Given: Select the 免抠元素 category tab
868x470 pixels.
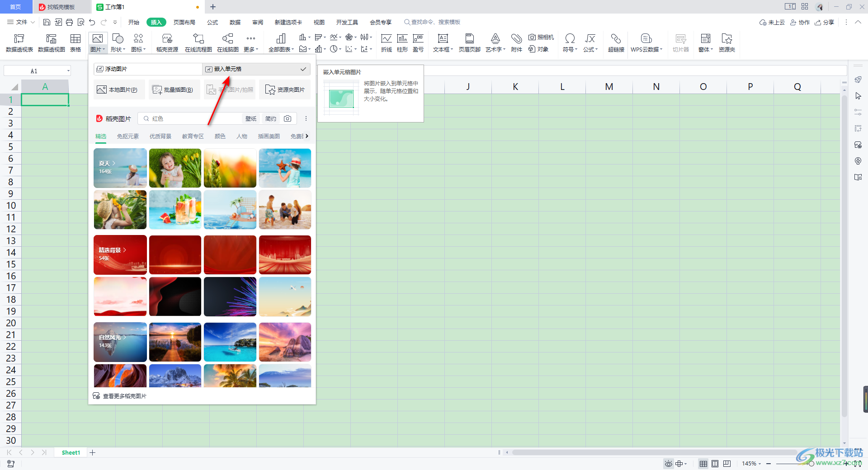Looking at the screenshot, I should pyautogui.click(x=128, y=136).
